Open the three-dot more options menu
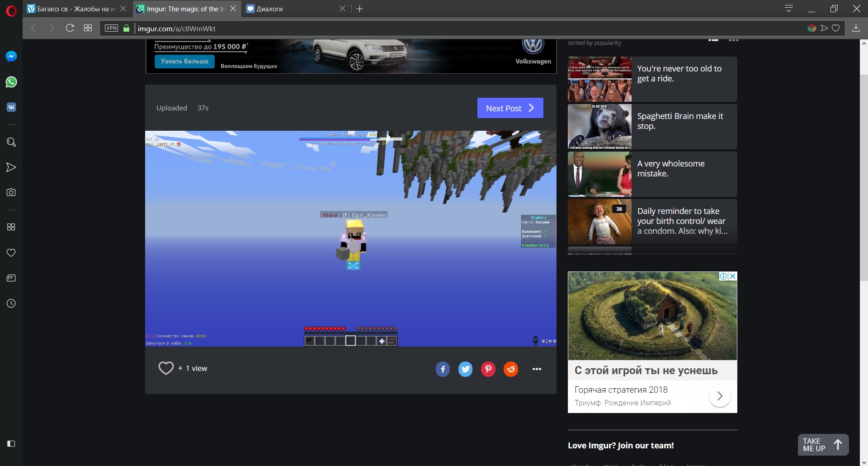 537,369
